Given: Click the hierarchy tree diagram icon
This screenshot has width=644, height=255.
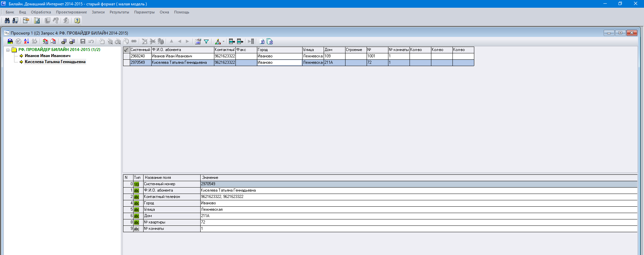Looking at the screenshot, I should point(218,41).
